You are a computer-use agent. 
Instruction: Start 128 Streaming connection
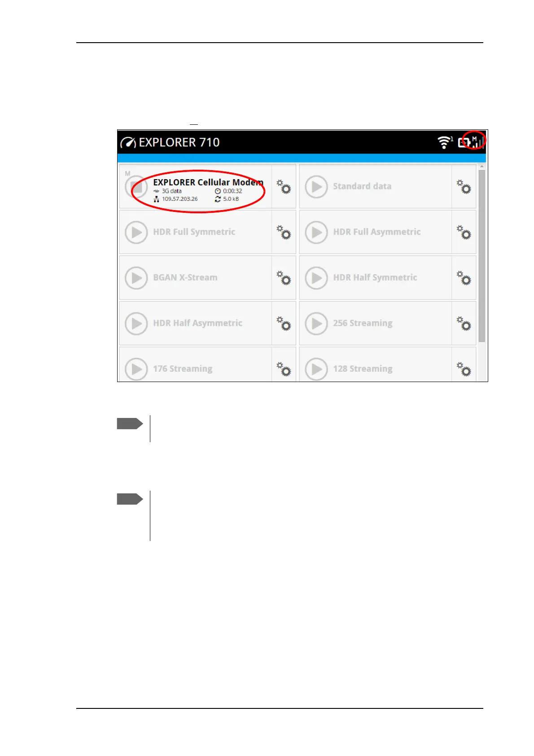316,369
